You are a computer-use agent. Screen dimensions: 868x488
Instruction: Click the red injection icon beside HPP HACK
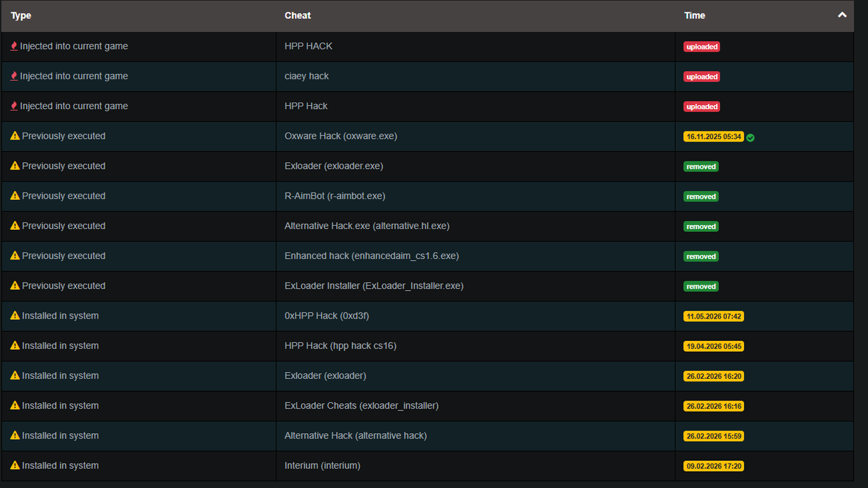[14, 46]
